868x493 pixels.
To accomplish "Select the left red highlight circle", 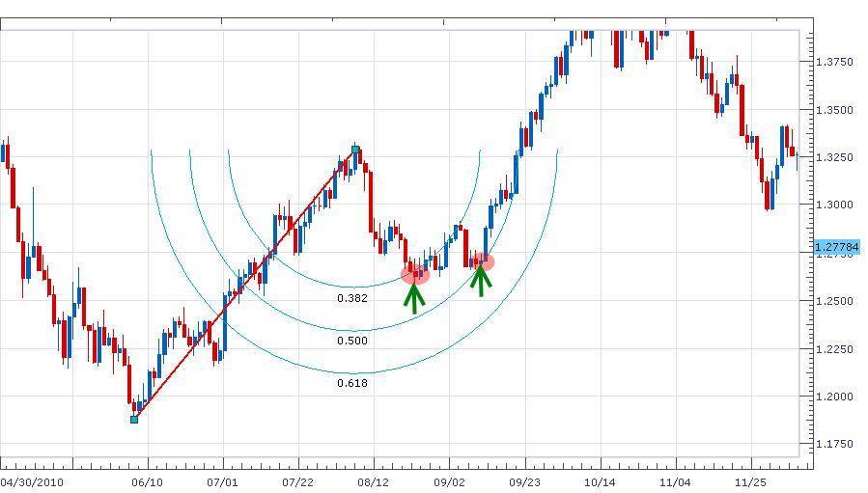I will pyautogui.click(x=415, y=275).
